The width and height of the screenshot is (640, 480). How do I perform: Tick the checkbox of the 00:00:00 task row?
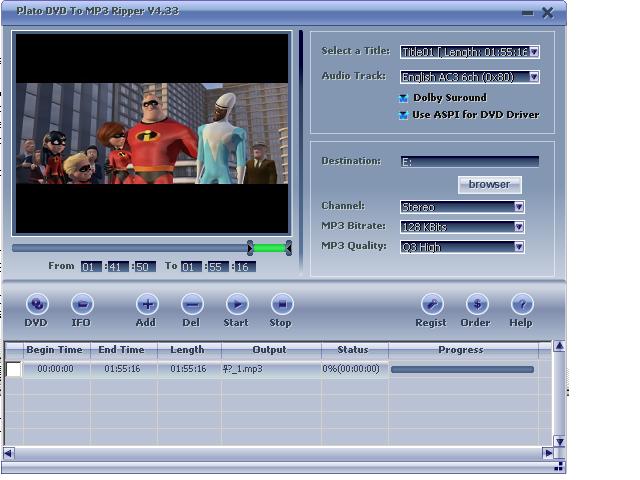(13, 369)
